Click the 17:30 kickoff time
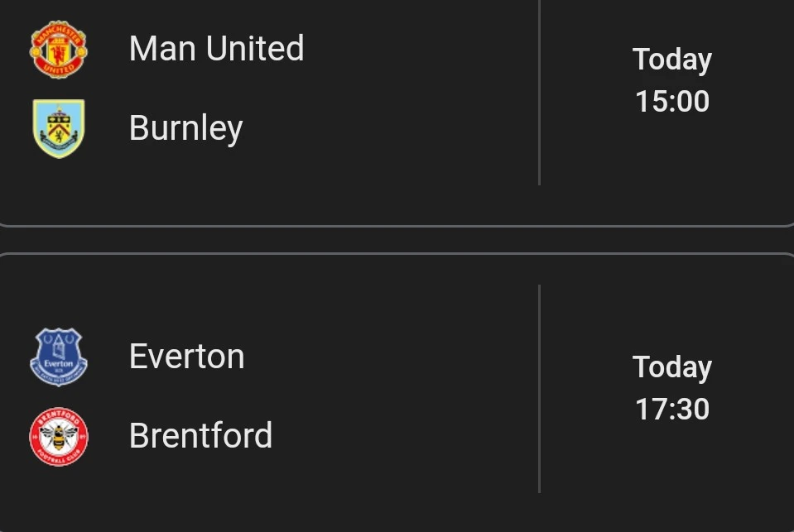Viewport: 794px width, 532px height. tap(671, 410)
